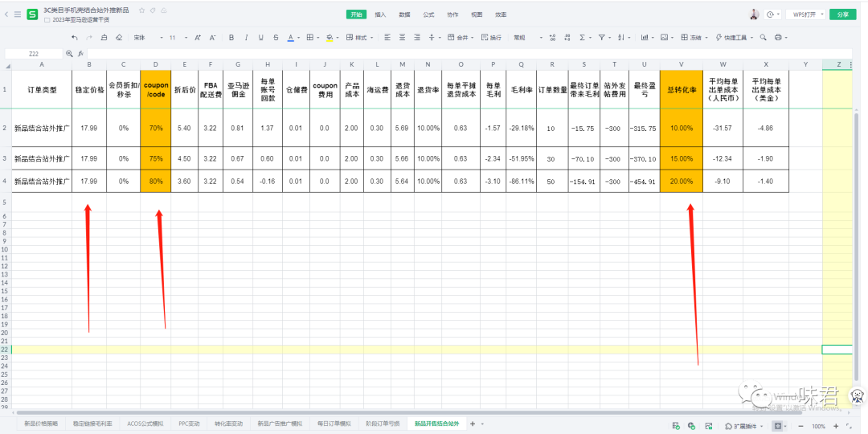Viewport: 868px width, 434px height.
Task: Click the undo arrow icon
Action: (x=74, y=38)
